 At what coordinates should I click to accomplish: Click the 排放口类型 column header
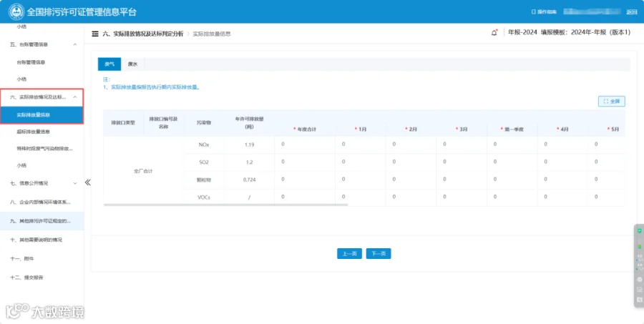tap(123, 123)
